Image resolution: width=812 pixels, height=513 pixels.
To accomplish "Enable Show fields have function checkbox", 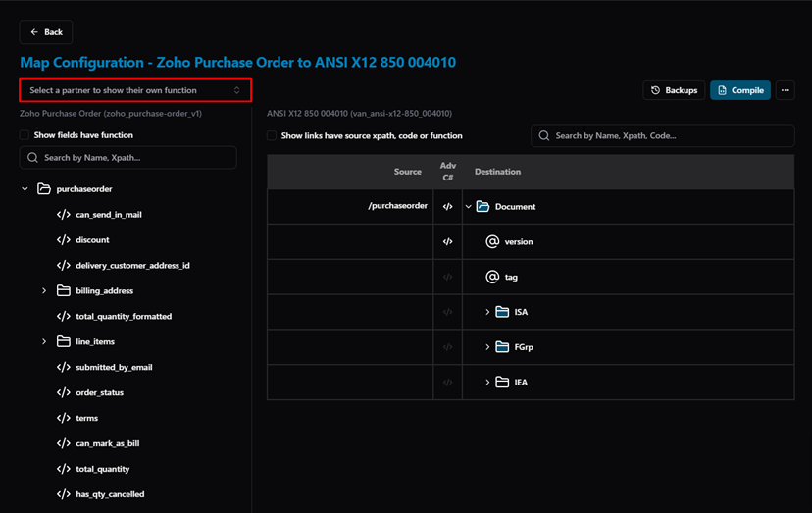I will (x=25, y=135).
